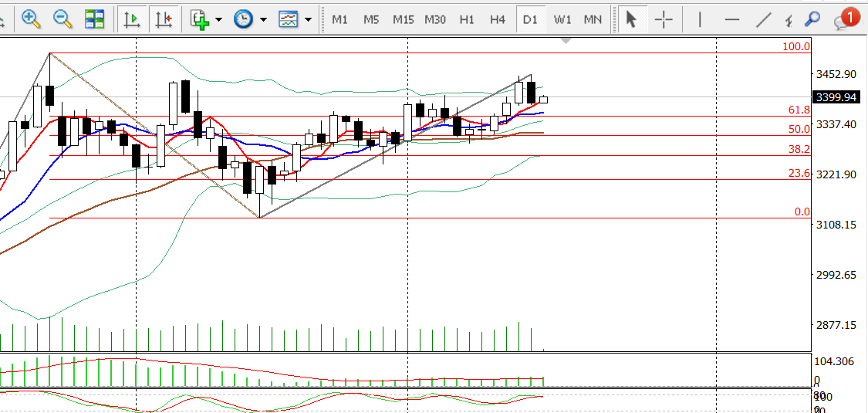Click the clock periods icon
The image size is (868, 413).
click(x=244, y=19)
